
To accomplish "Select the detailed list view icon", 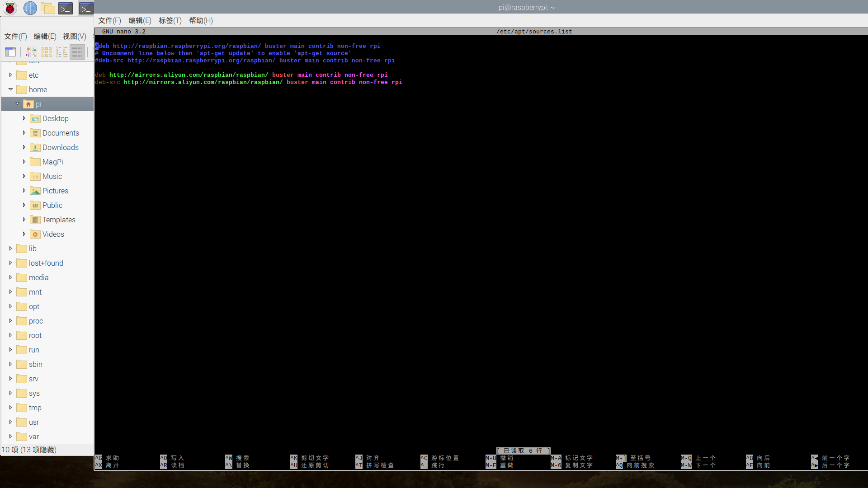I will [77, 52].
